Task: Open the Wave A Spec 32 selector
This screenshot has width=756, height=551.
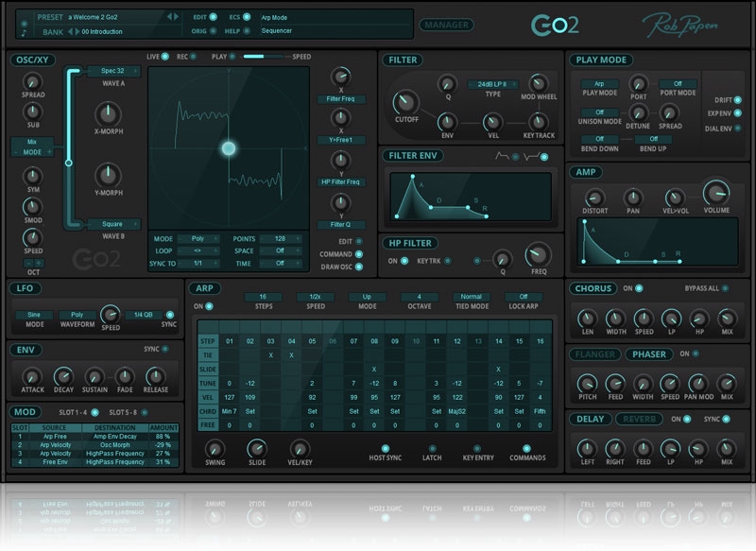Action: coord(106,70)
